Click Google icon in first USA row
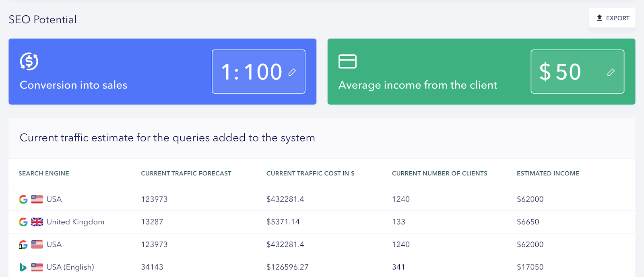The image size is (644, 277). [23, 199]
